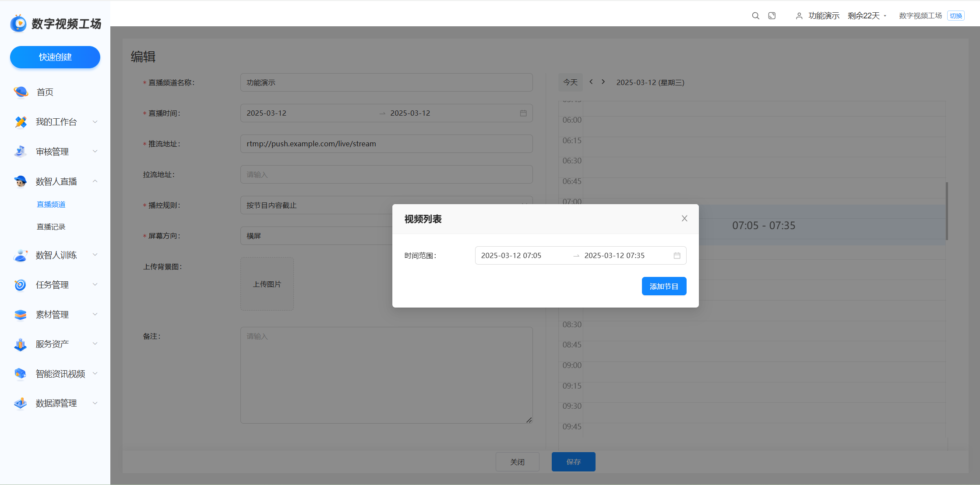Click the 首页 planet icon in the sidebar
The width and height of the screenshot is (980, 485).
(21, 92)
